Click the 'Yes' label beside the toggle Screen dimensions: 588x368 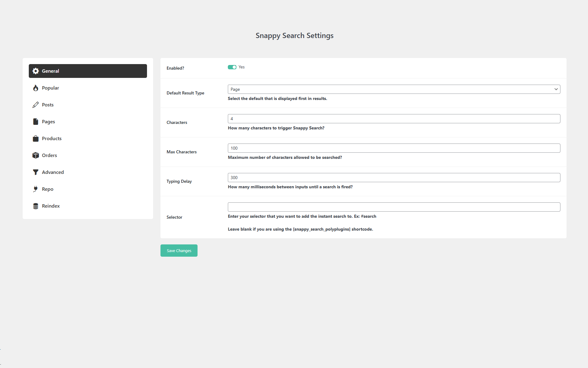click(242, 67)
